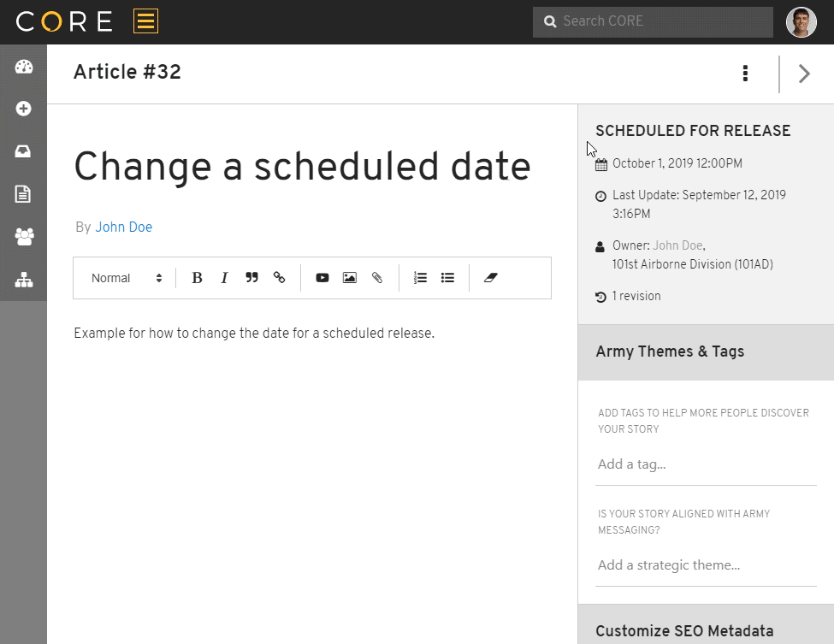Open the Normal text style dropdown
Screen dimensions: 834x644
[x=127, y=278]
